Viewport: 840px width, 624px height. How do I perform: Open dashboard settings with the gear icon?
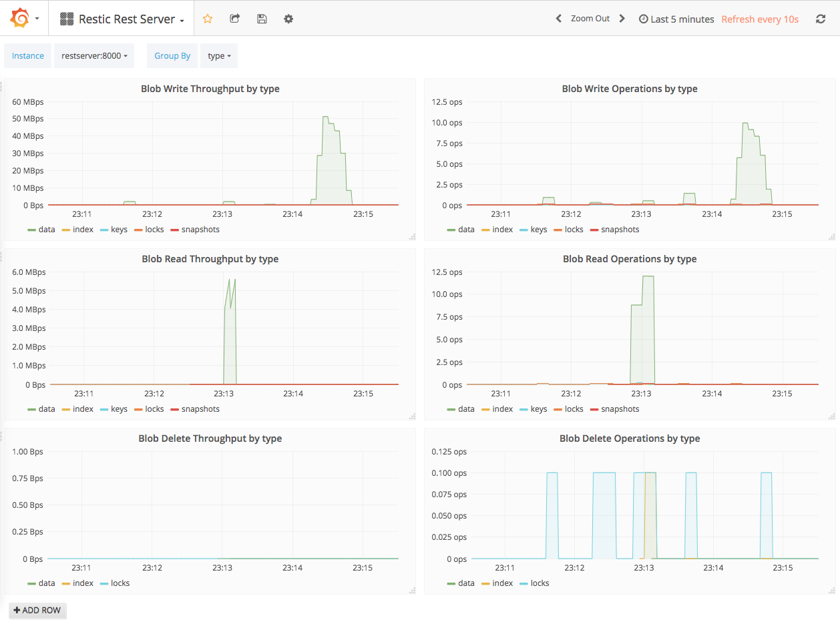(288, 18)
